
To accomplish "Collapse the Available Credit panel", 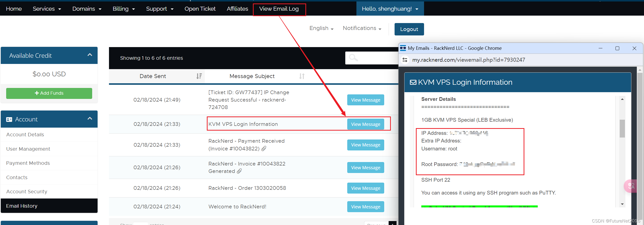I will [90, 55].
